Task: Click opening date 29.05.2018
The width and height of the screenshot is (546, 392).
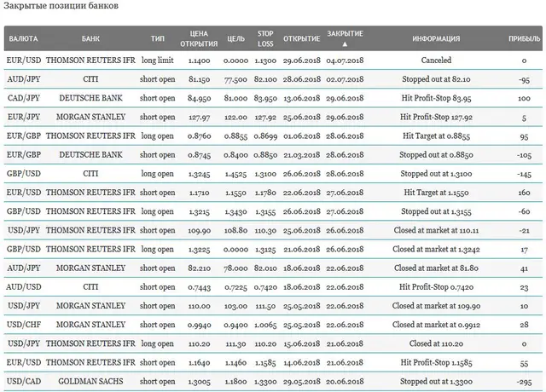Action: (x=301, y=382)
